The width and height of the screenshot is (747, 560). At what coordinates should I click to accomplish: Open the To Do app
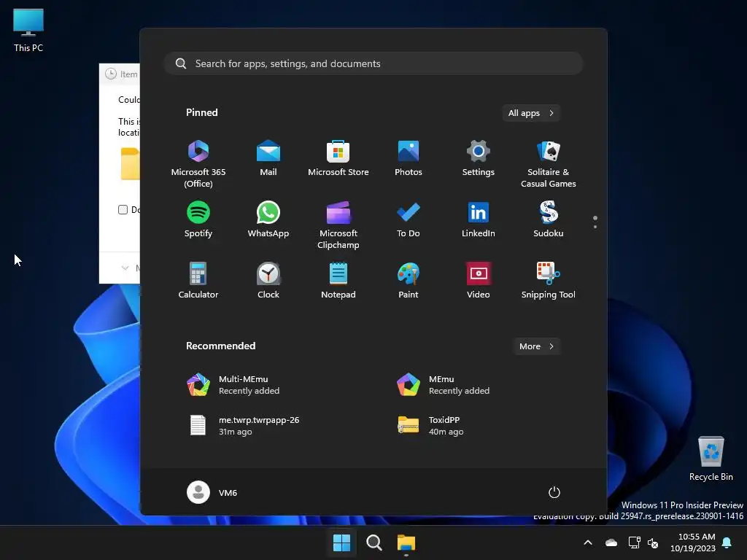(409, 219)
